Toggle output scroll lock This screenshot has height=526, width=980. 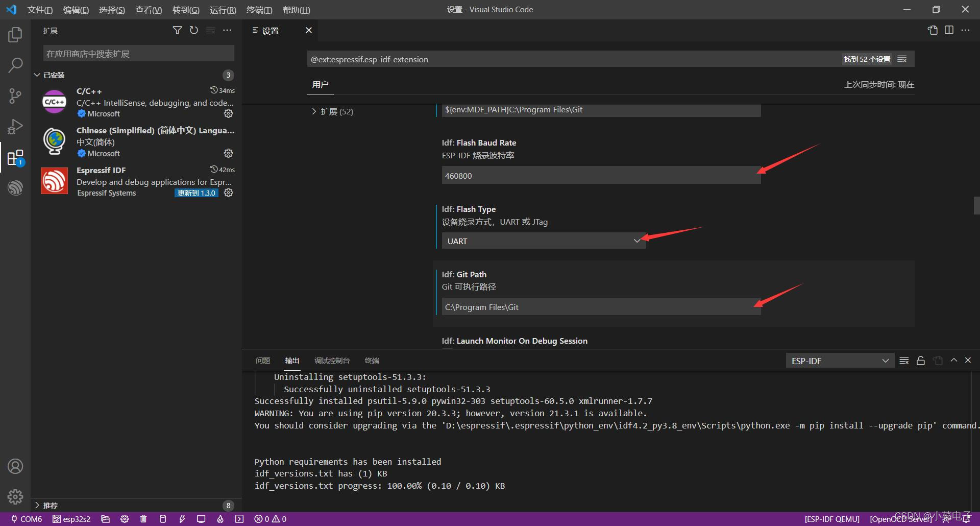921,361
